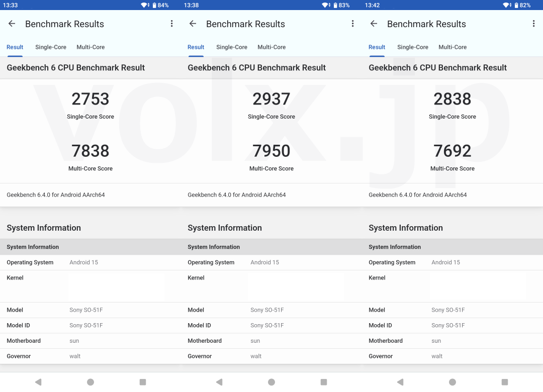
Task: Tap the Kernel label on the 13:38 screen
Action: pyautogui.click(x=196, y=278)
